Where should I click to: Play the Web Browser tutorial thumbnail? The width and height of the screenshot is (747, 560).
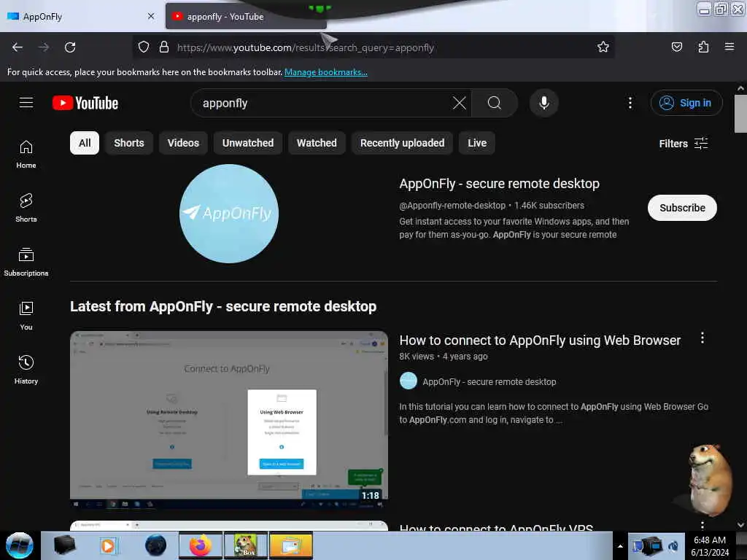(x=228, y=419)
